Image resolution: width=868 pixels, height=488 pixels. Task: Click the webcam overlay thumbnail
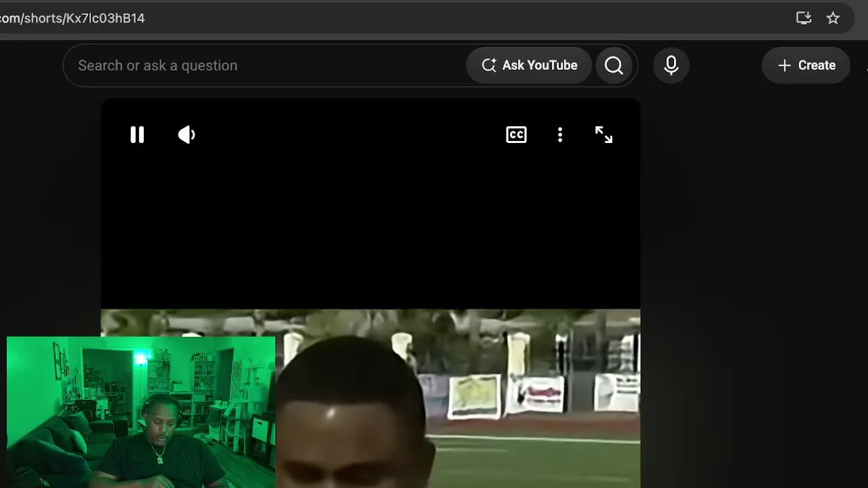141,412
